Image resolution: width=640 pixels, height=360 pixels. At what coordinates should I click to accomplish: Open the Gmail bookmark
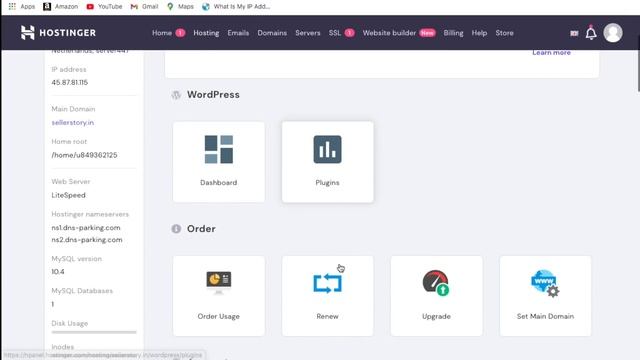[144, 7]
